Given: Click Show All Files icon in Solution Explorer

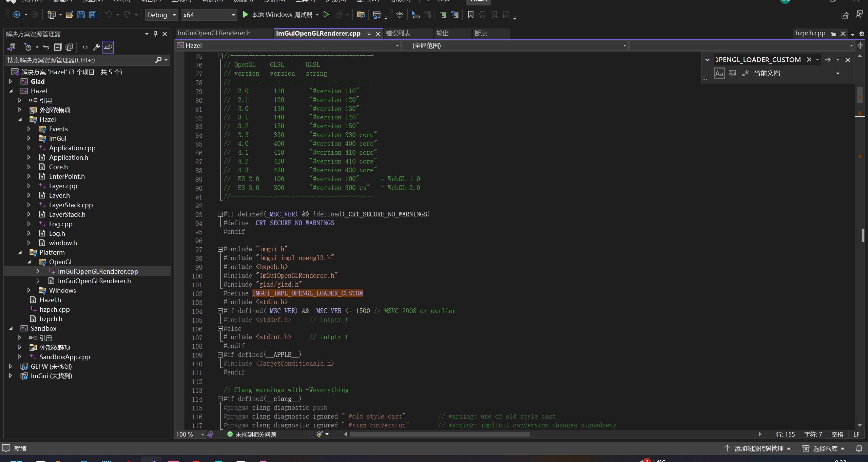Looking at the screenshot, I should pos(69,47).
